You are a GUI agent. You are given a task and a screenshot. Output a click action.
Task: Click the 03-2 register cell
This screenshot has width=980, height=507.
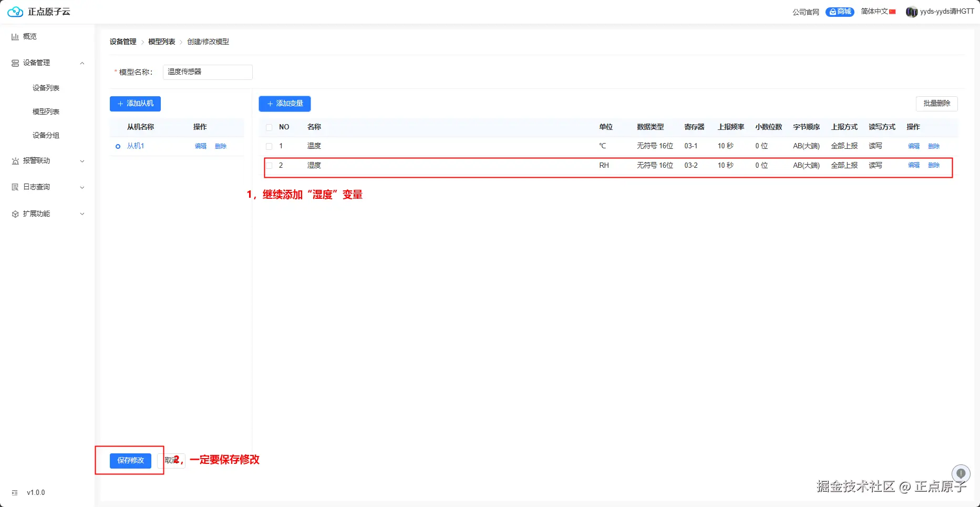click(x=691, y=166)
